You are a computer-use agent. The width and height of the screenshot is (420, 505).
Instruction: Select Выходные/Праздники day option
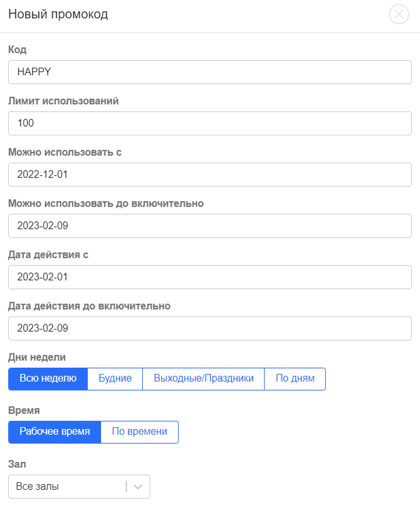coord(203,379)
